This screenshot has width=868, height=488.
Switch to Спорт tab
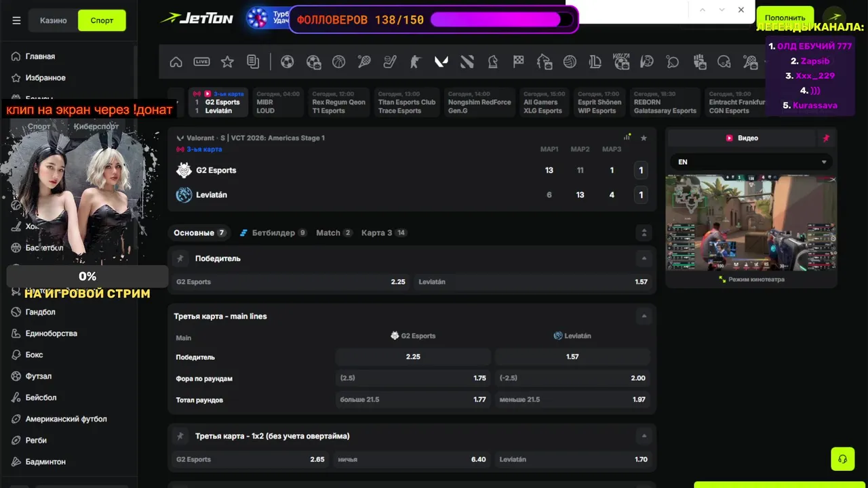(x=102, y=20)
